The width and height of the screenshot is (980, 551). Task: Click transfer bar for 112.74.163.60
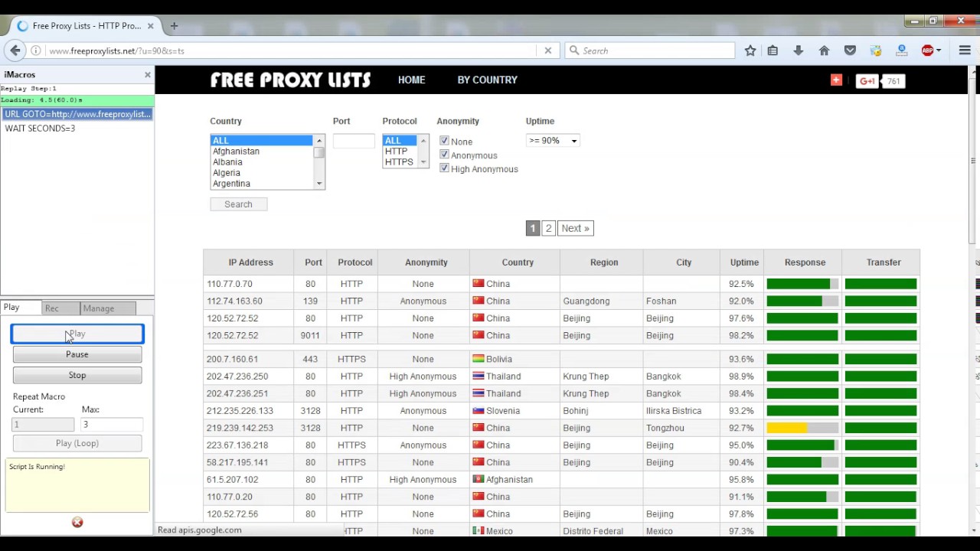880,301
